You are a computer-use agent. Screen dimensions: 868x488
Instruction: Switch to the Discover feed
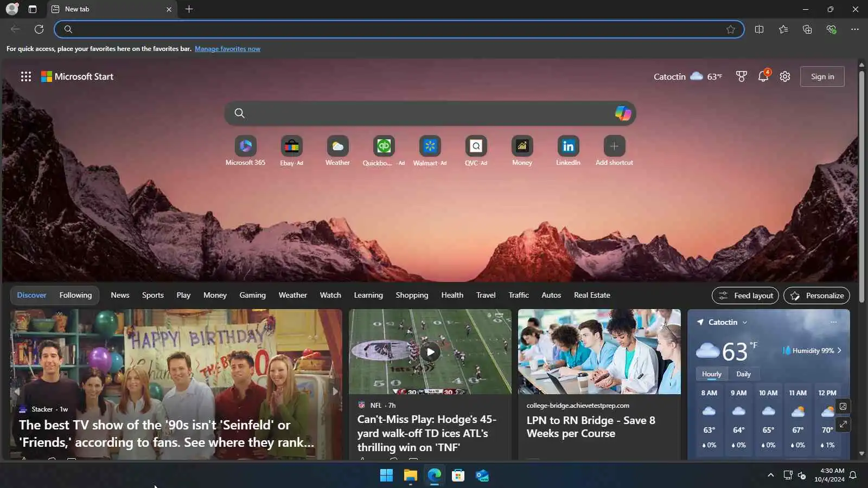(x=31, y=295)
